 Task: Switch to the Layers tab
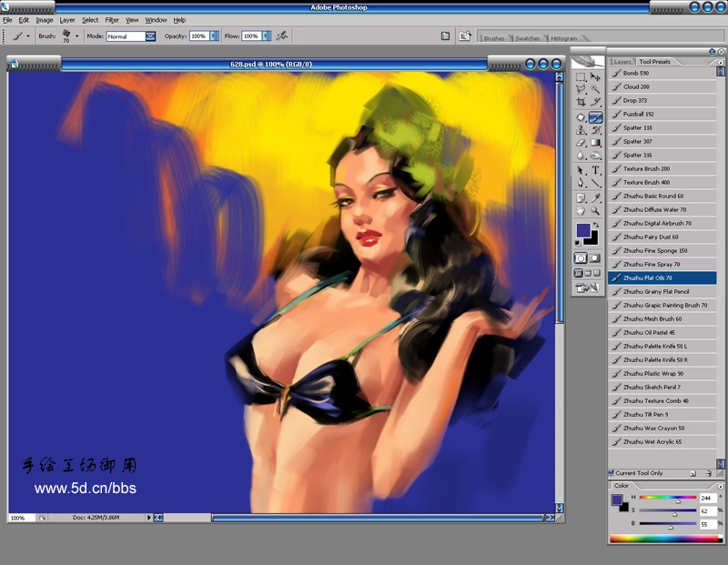tap(622, 62)
